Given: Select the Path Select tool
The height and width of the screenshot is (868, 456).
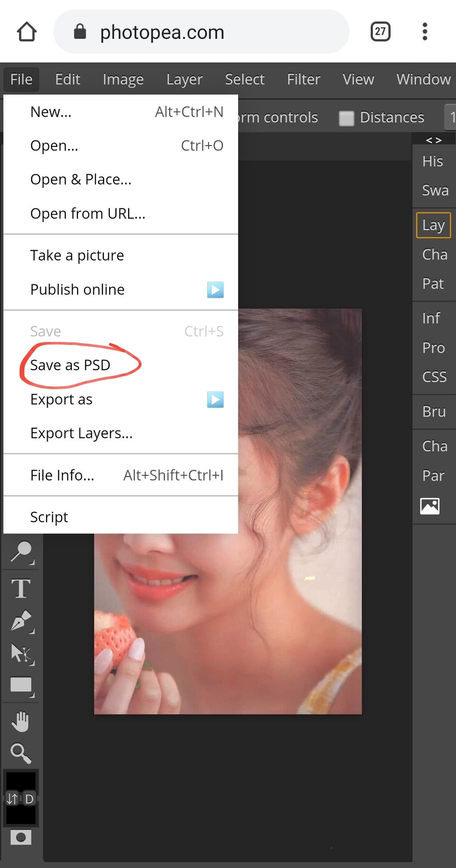Looking at the screenshot, I should (22, 654).
